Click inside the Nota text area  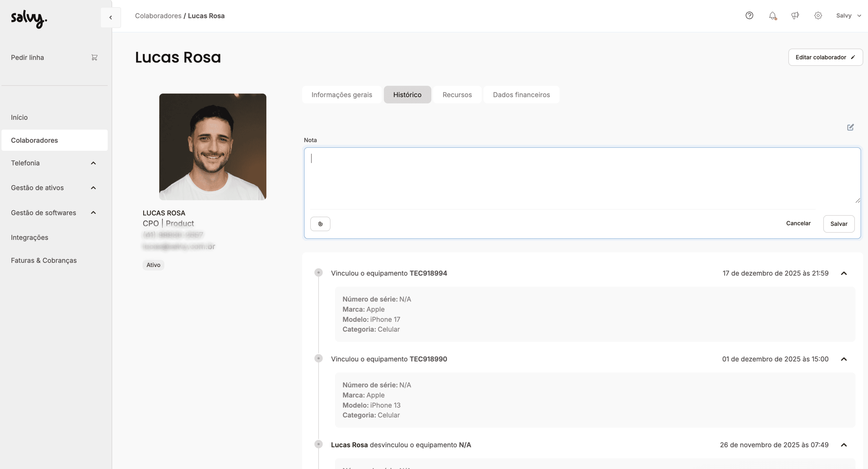point(573,177)
